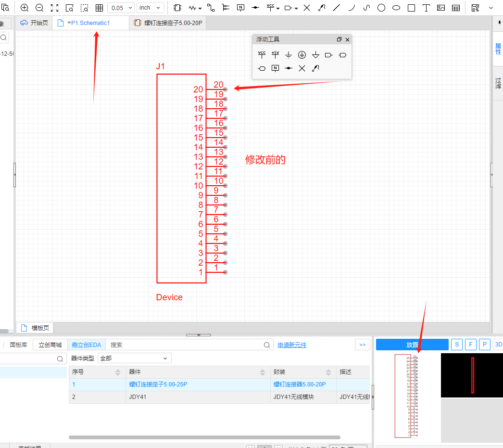
Task: Place a VCC power symbol from floating tools
Action: (262, 55)
